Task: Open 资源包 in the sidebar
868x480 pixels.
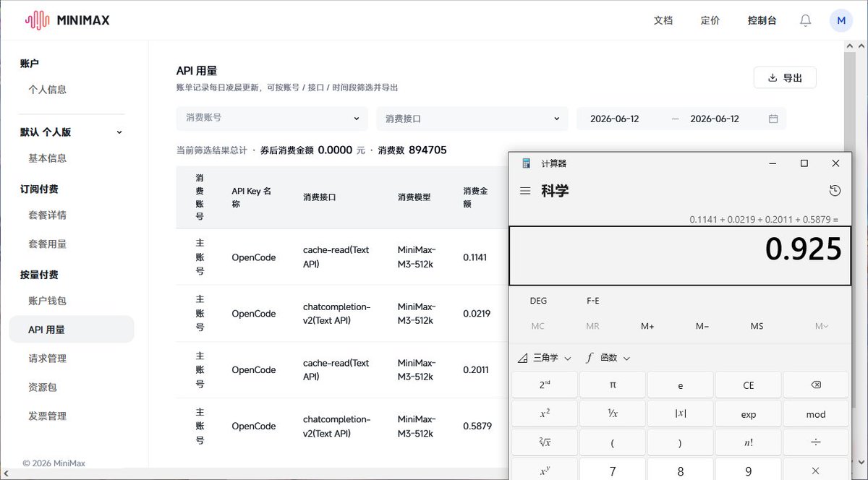Action: [43, 387]
